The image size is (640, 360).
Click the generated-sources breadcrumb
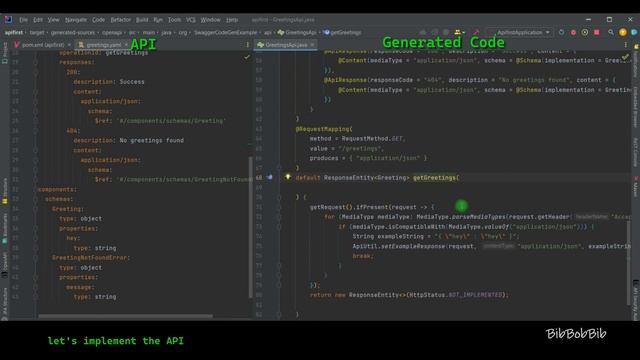click(73, 33)
